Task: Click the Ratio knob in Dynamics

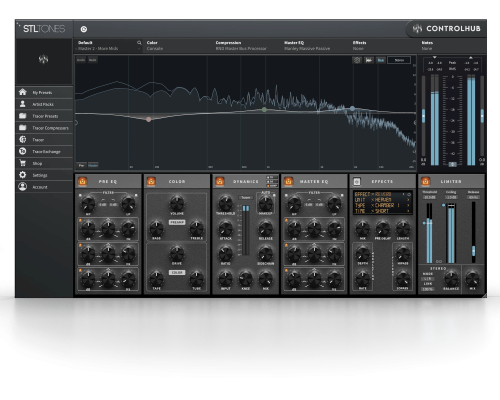Action: pyautogui.click(x=225, y=254)
